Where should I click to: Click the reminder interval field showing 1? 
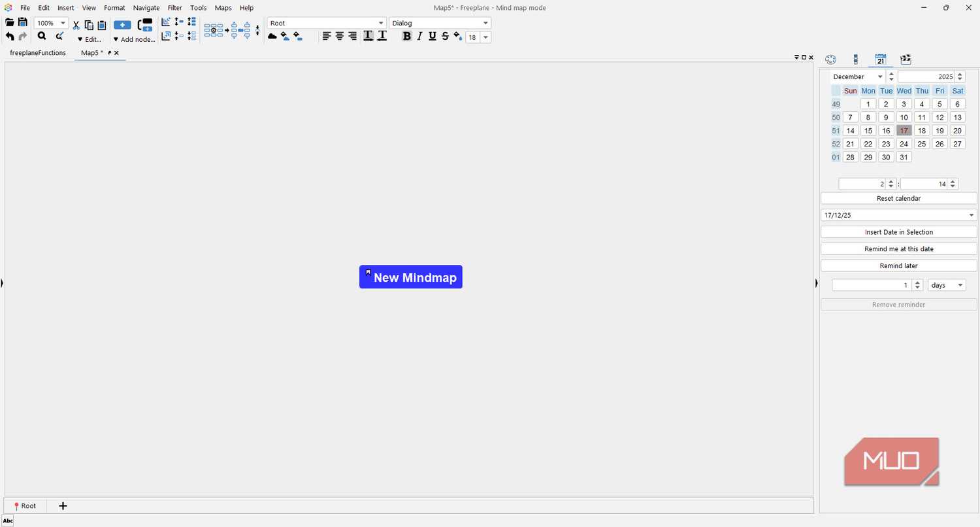point(872,285)
